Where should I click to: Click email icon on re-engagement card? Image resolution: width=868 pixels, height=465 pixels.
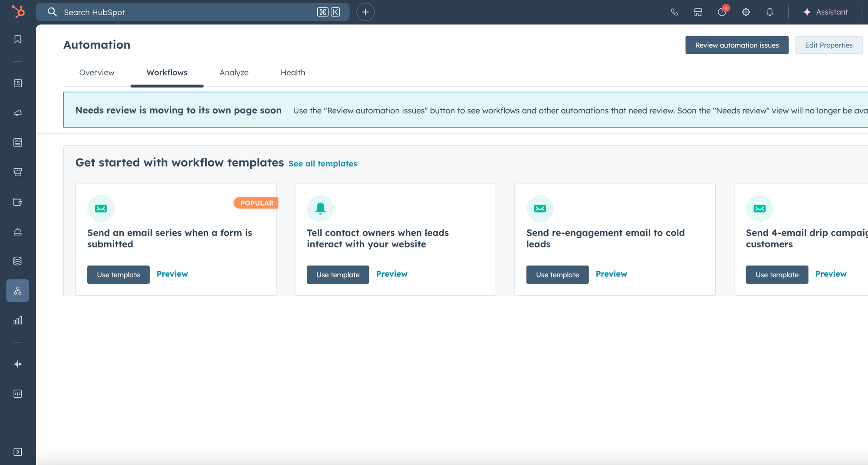click(540, 209)
